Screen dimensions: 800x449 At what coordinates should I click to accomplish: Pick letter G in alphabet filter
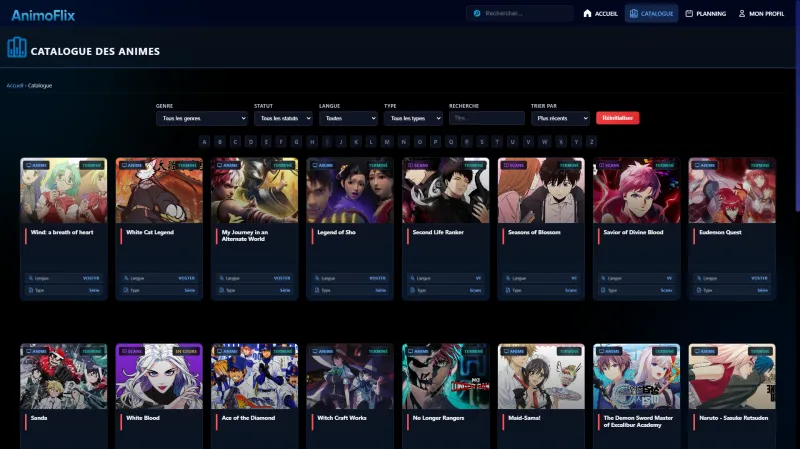(296, 142)
